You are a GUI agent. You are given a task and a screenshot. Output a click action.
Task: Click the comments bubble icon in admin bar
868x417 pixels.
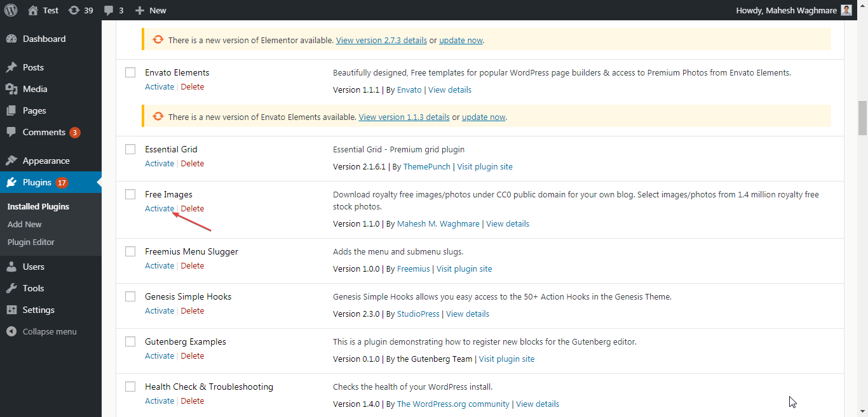(x=109, y=10)
